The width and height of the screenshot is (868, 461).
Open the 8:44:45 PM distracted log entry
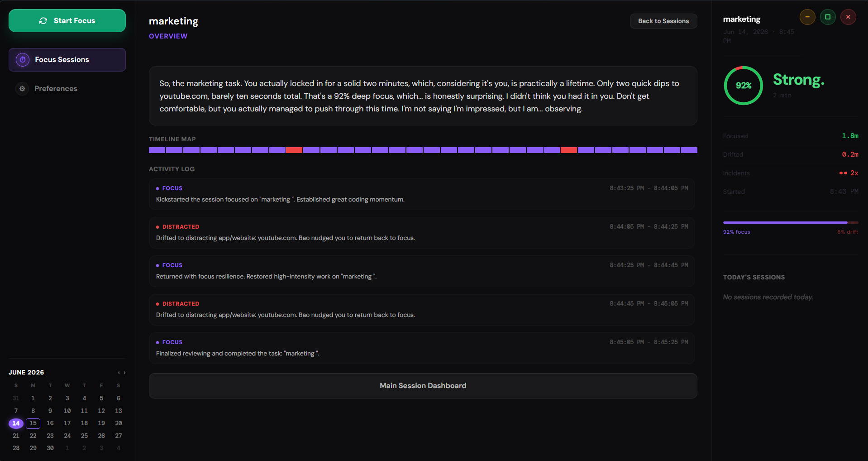[422, 310]
